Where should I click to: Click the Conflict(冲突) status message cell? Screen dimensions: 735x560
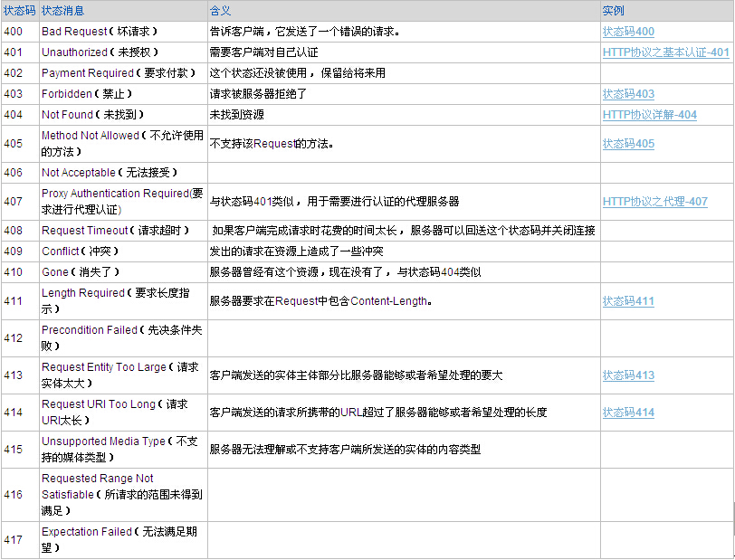(80, 252)
